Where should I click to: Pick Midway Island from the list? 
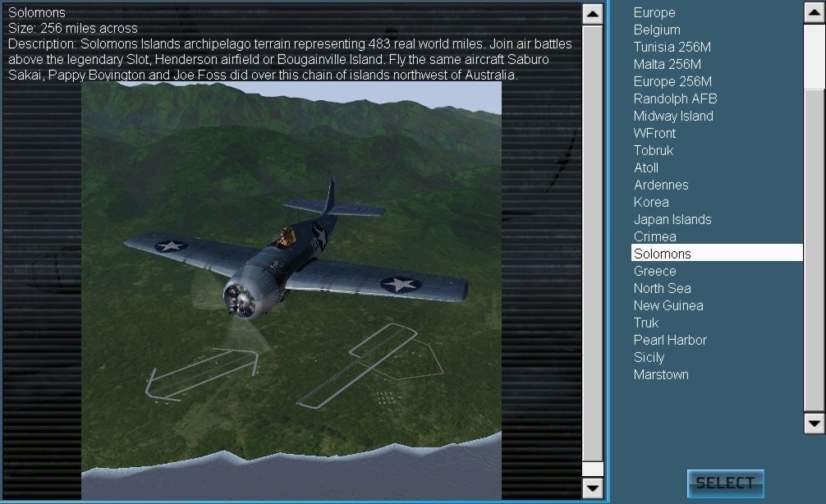tap(673, 116)
